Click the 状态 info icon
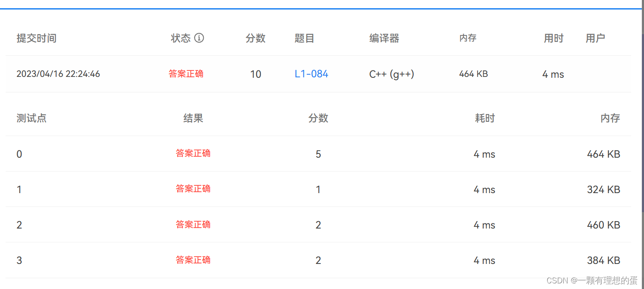Image resolution: width=644 pixels, height=289 pixels. (x=199, y=38)
